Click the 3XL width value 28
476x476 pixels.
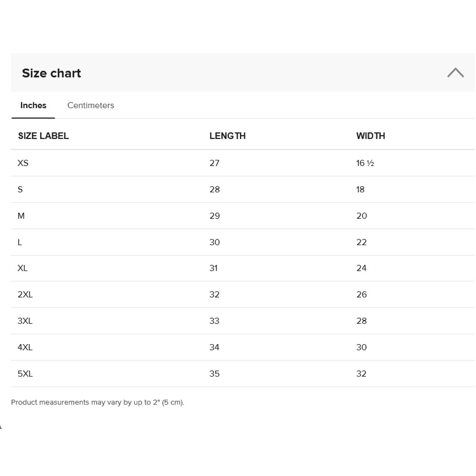[x=361, y=321]
